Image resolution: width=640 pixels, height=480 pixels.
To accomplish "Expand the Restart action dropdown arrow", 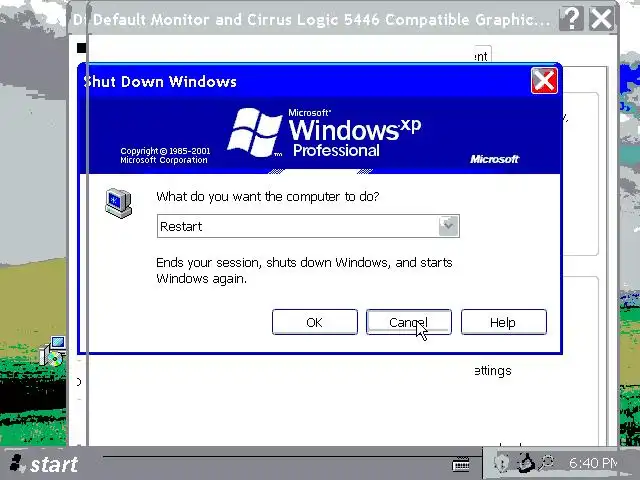I will coord(449,226).
